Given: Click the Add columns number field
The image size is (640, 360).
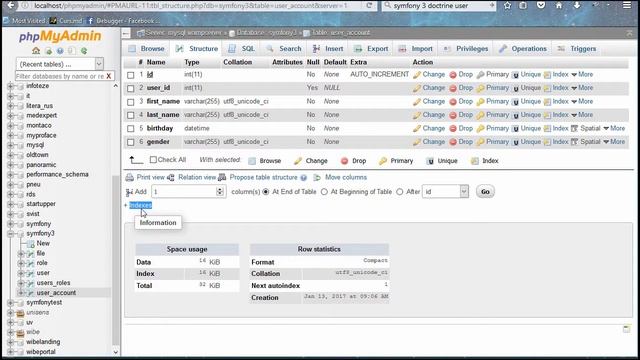Looking at the screenshot, I should pyautogui.click(x=188, y=191).
